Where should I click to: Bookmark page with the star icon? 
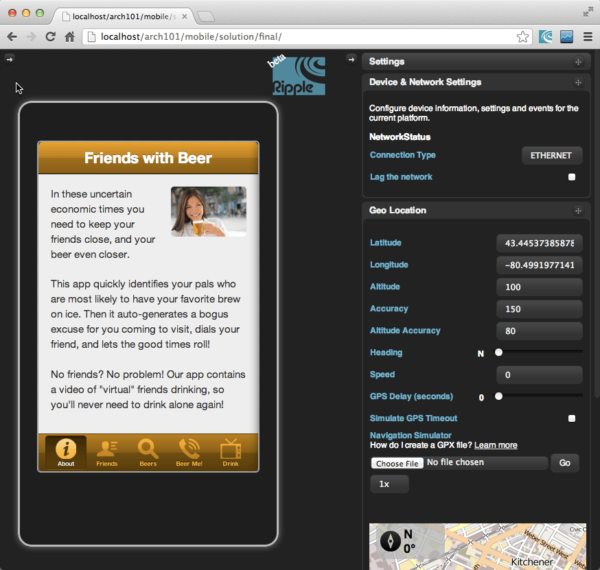pyautogui.click(x=522, y=37)
